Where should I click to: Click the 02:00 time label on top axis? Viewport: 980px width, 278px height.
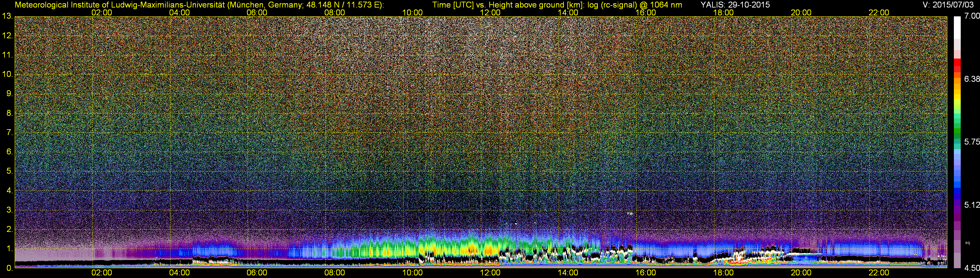point(102,12)
